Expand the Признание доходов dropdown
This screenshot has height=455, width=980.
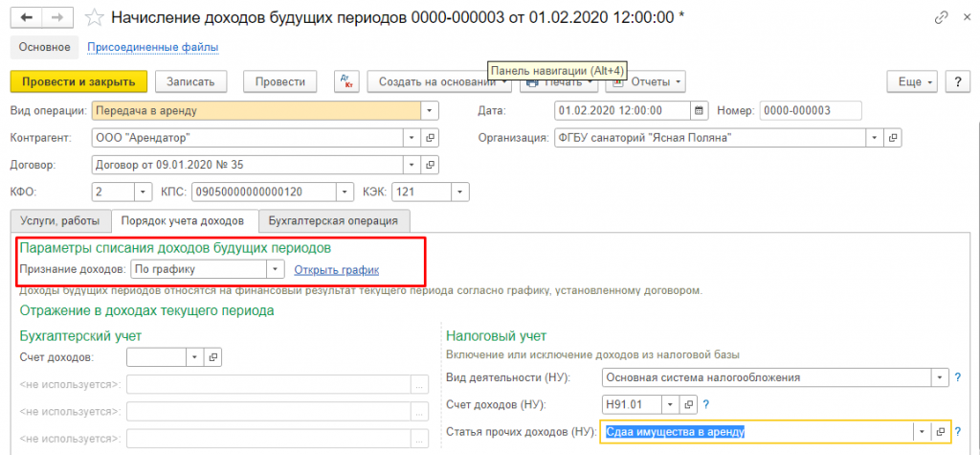pos(276,270)
